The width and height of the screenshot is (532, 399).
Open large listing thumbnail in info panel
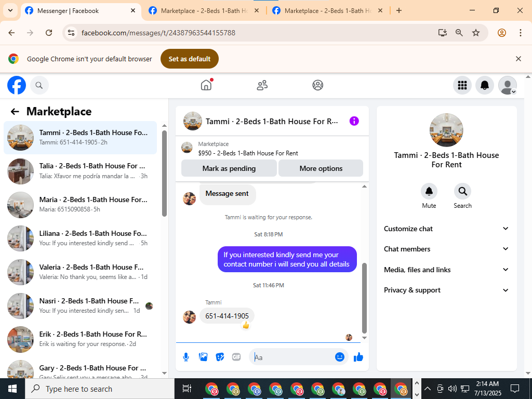pyautogui.click(x=446, y=130)
